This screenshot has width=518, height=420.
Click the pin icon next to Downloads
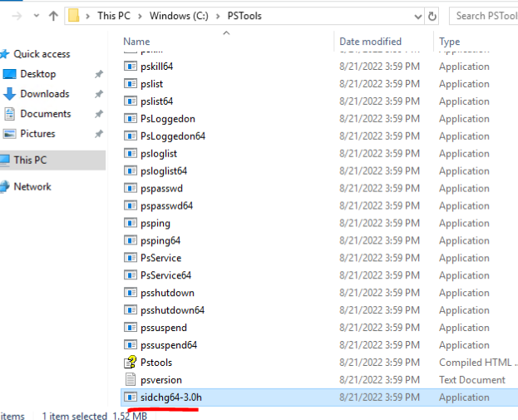point(99,94)
